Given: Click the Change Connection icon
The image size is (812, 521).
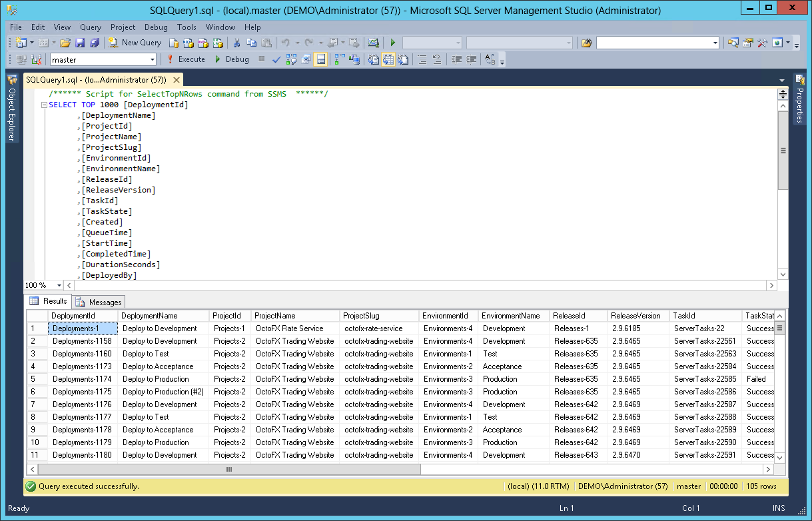Looking at the screenshot, I should 35,59.
